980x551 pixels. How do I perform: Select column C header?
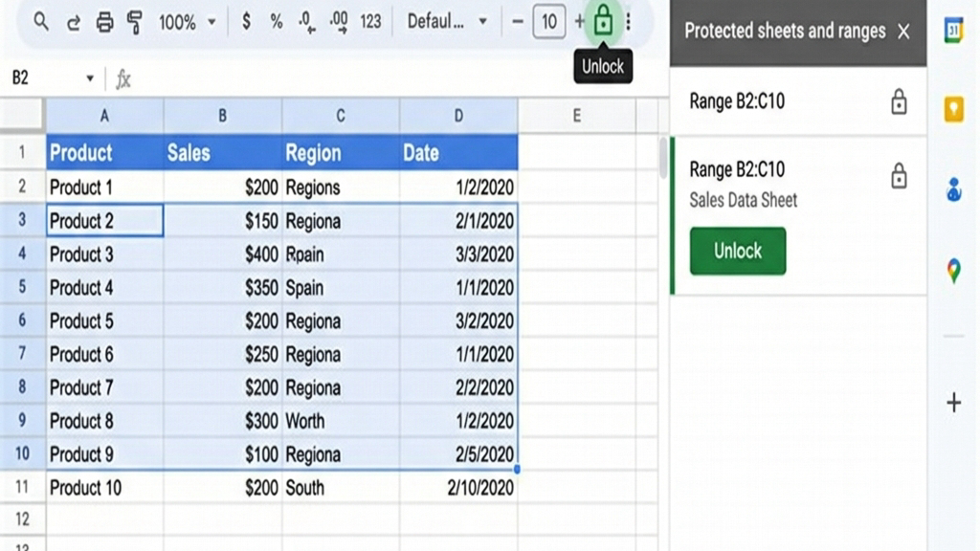[x=341, y=116]
